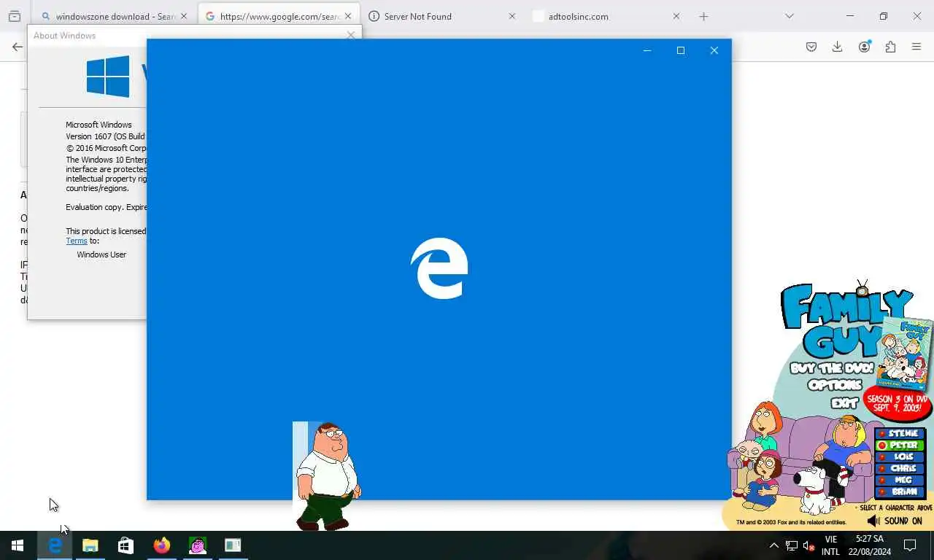Switch to the adtoolsinc.com tab
Viewport: 934px width, 560px height.
(606, 16)
